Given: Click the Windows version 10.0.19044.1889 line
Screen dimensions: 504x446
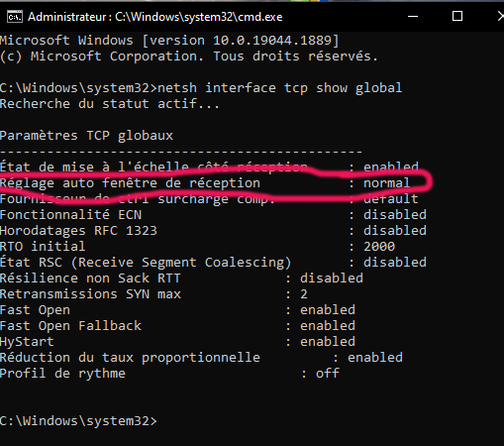Looking at the screenshot, I should (x=169, y=41).
